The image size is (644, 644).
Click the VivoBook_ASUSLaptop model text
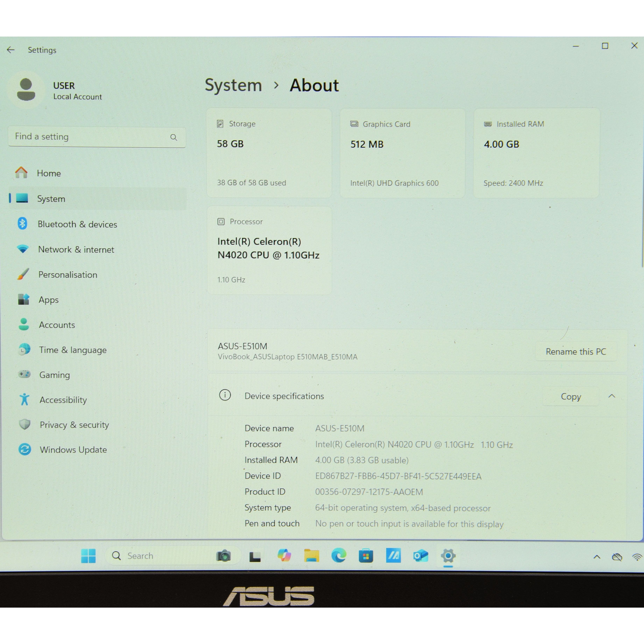(288, 357)
